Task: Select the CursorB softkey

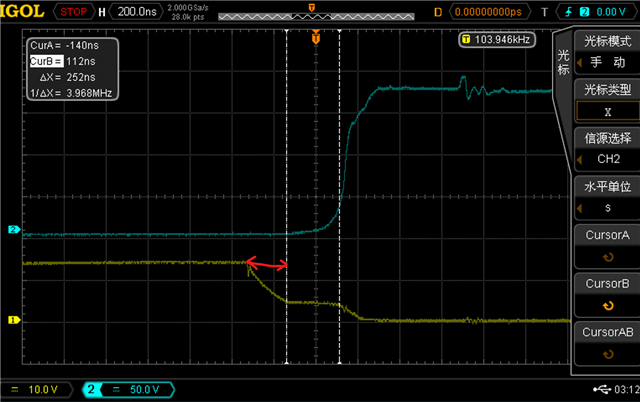Action: click(x=607, y=295)
